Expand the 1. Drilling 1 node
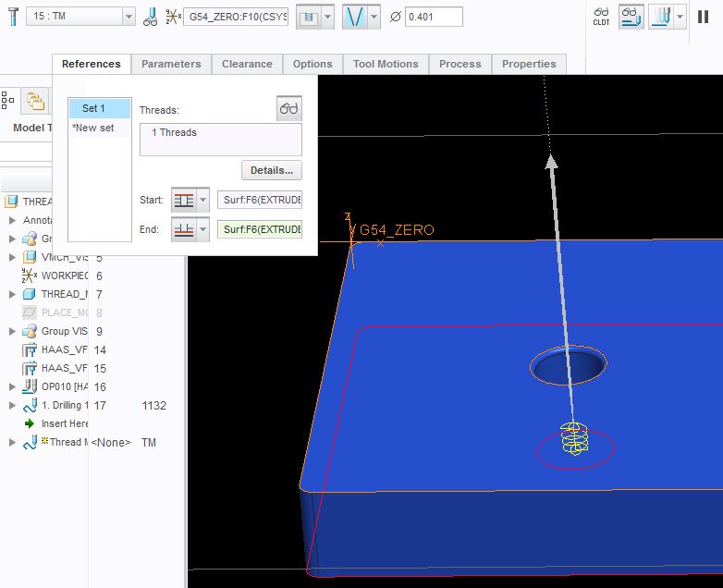723x588 pixels. 12,405
